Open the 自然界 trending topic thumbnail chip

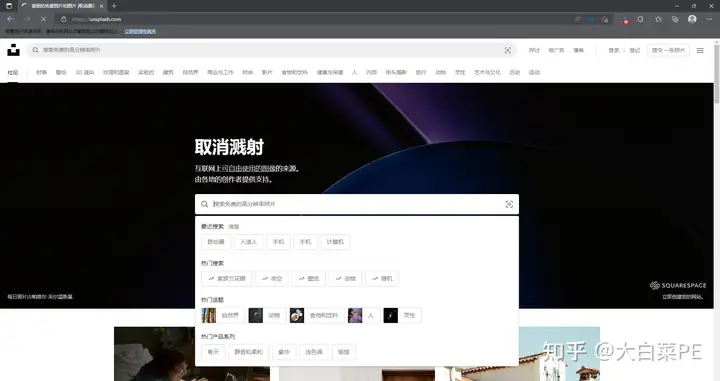[223, 315]
